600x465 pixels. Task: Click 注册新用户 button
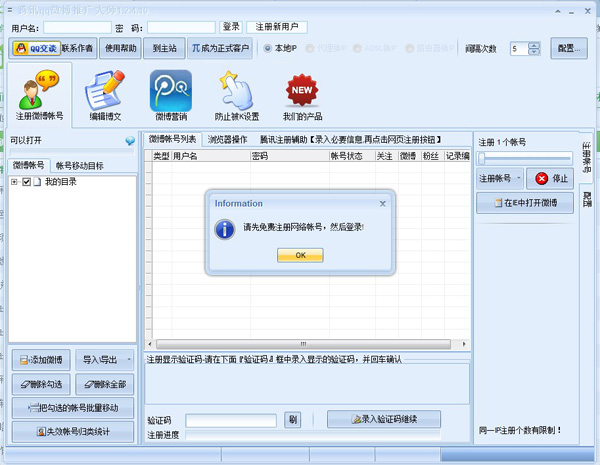point(277,27)
